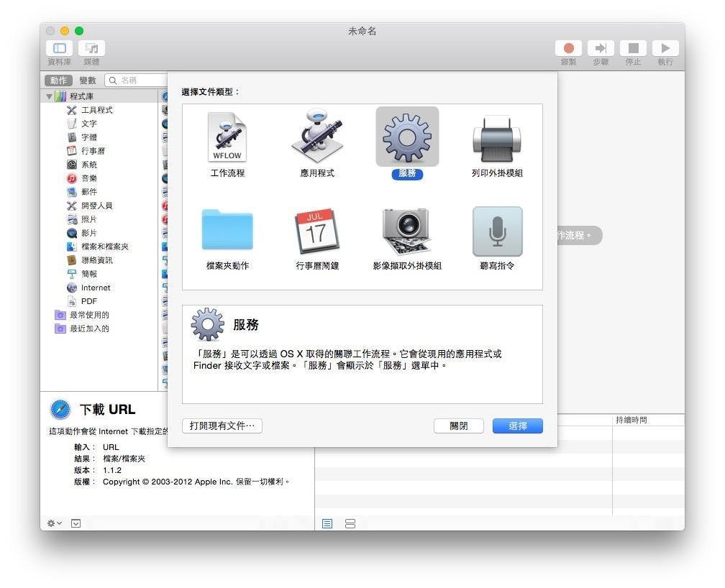Switch to the 變數 variables tab

click(x=87, y=81)
